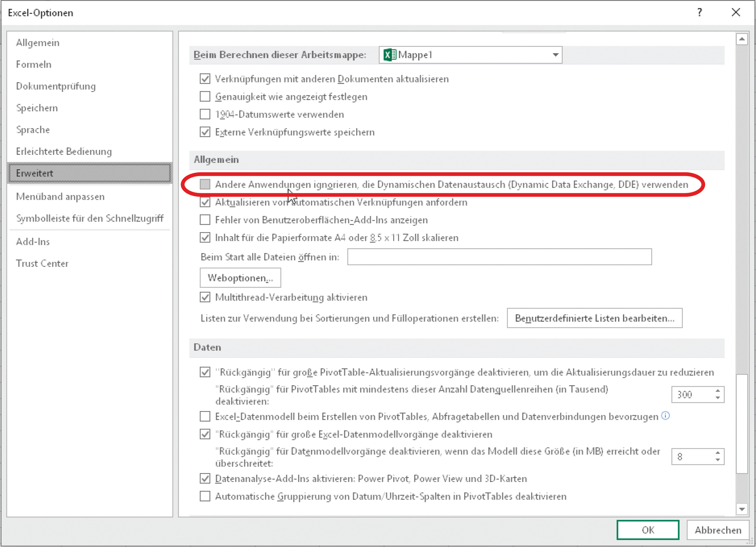This screenshot has height=547, width=756.
Task: Increase the 300 Datenquellenreihen spinner value
Action: 718,391
